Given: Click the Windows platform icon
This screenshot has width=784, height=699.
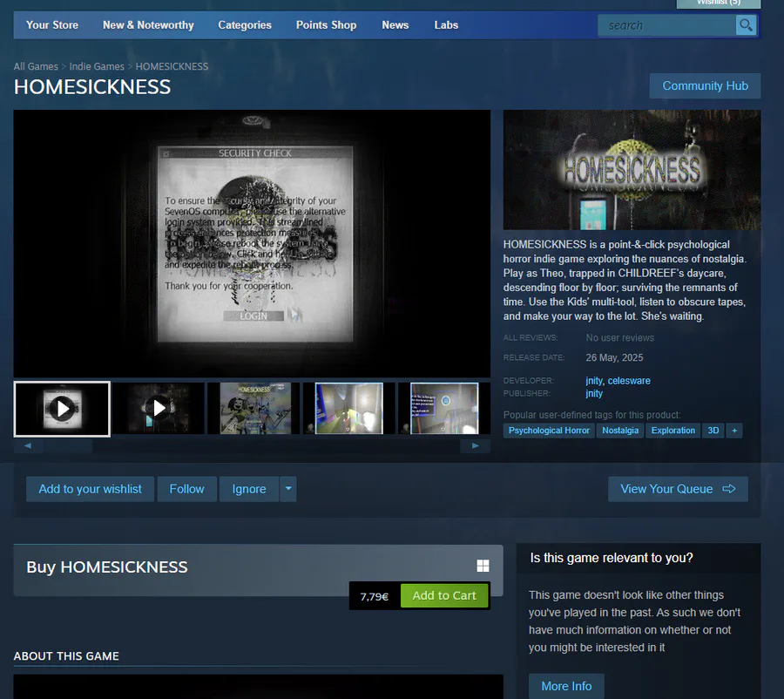Looking at the screenshot, I should click(483, 566).
